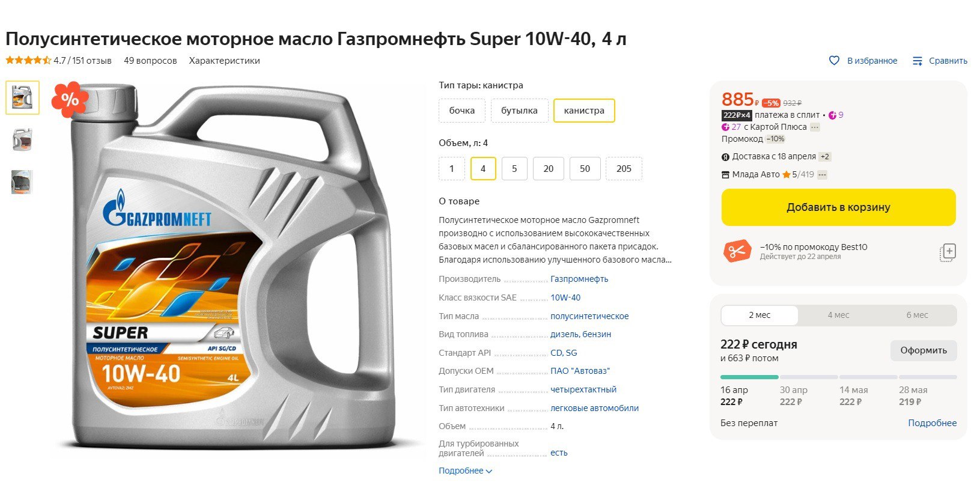Copy the Best10 promo code icon
This screenshot has height=488, width=980.
(x=948, y=252)
